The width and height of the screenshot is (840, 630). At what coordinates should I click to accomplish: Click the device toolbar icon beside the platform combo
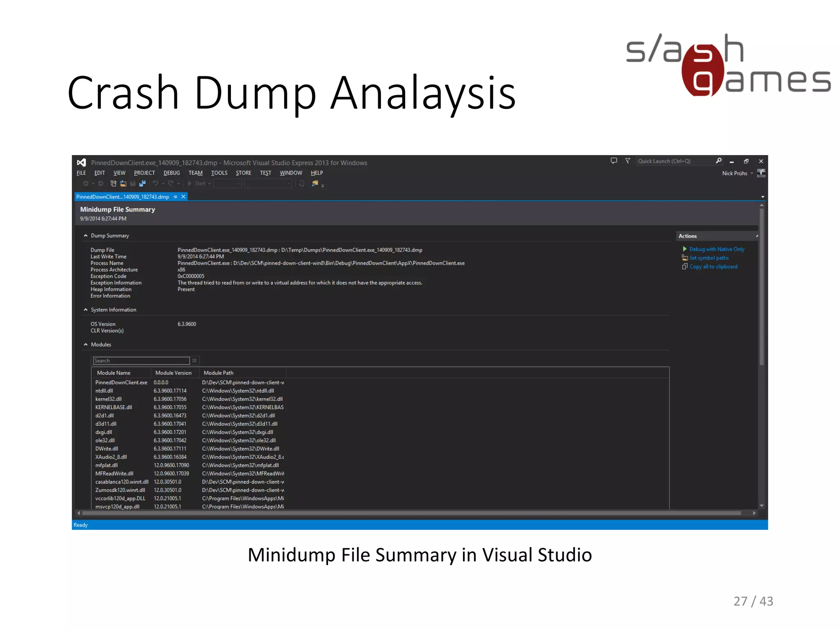point(302,184)
